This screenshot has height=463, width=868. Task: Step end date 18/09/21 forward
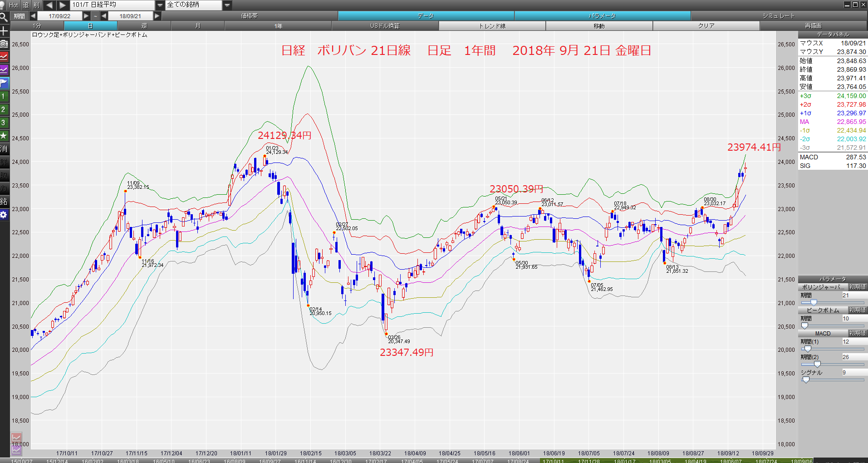click(x=157, y=16)
